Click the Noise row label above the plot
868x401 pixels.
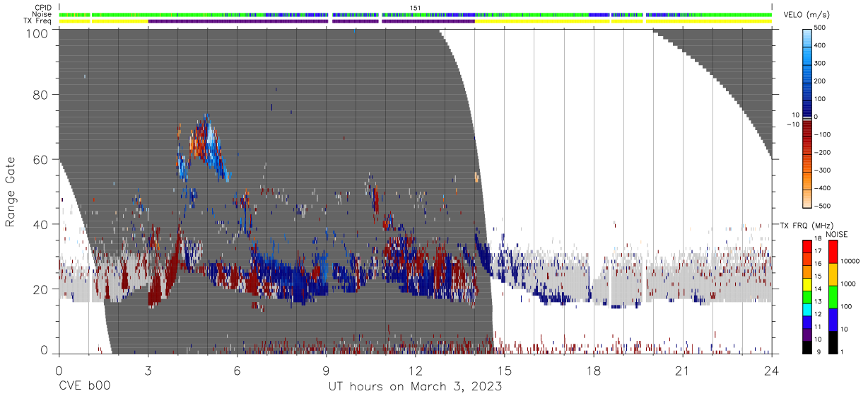coord(42,14)
